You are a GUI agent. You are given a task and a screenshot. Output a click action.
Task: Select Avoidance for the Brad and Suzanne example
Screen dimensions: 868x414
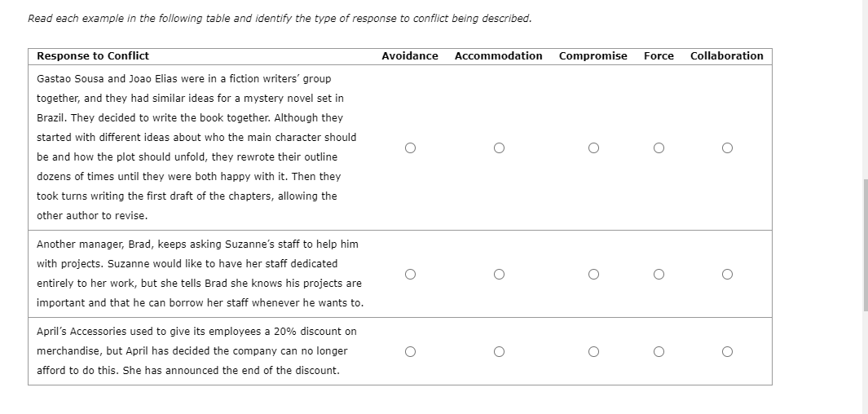pos(410,275)
